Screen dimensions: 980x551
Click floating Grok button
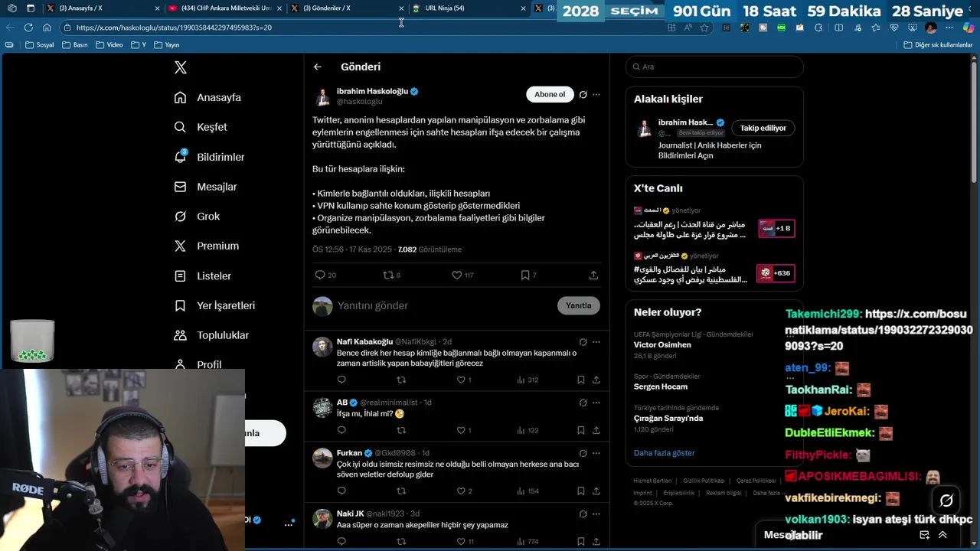[946, 500]
